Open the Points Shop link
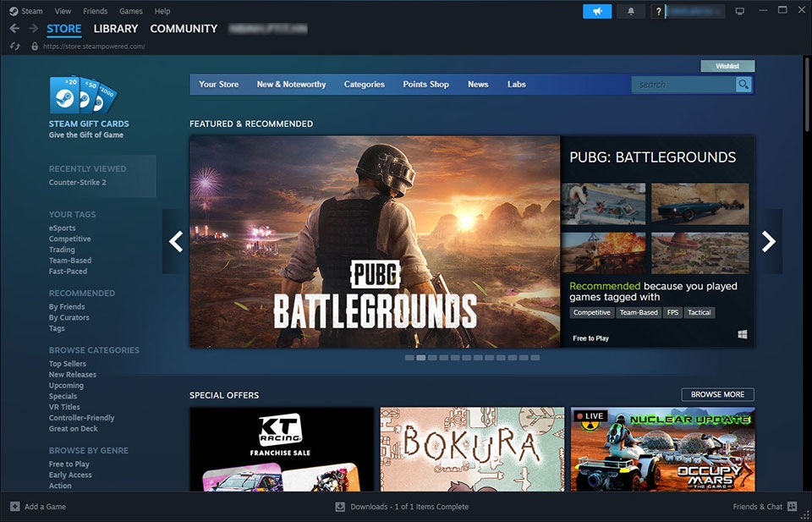This screenshot has height=522, width=812. [425, 85]
